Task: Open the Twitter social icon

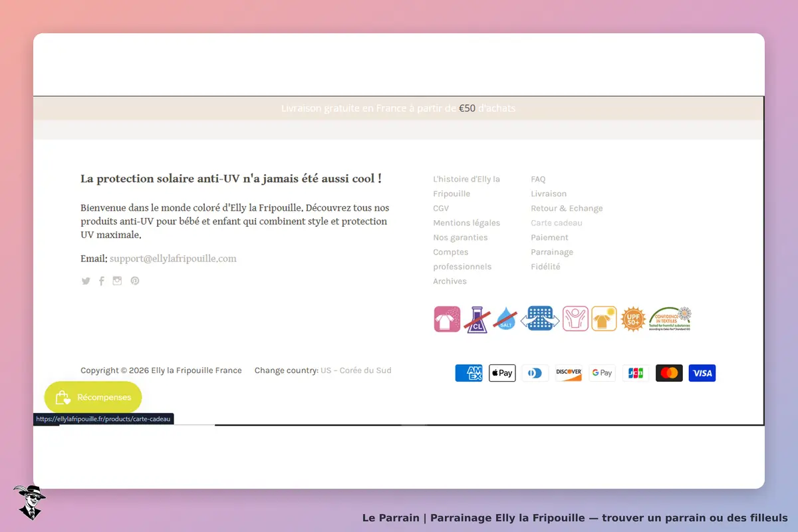Action: (86, 281)
